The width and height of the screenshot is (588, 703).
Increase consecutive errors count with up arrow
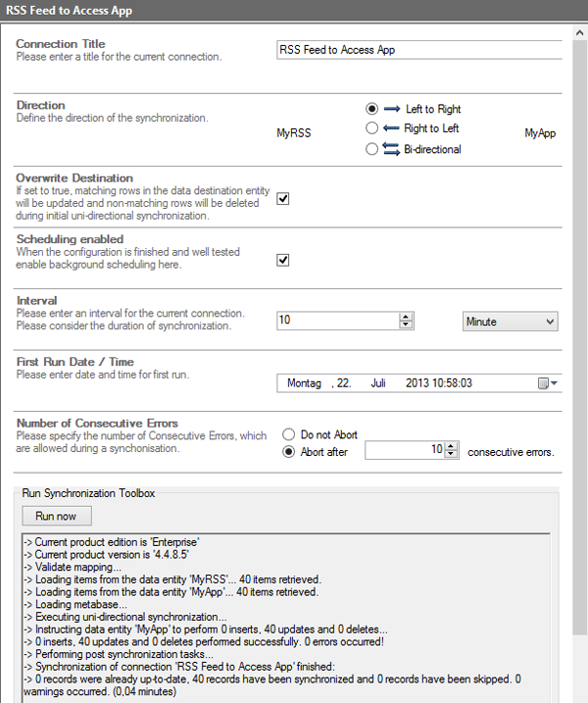[x=451, y=446]
